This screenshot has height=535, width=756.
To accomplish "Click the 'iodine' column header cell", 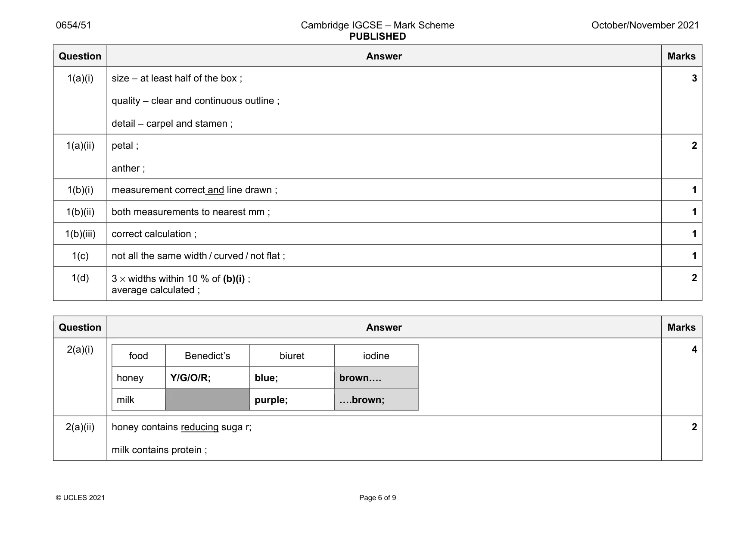I will tap(376, 356).
